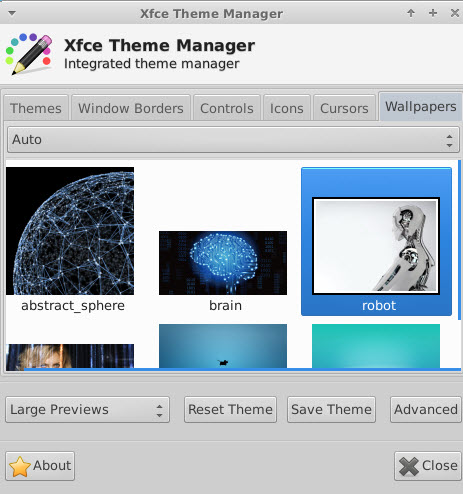Viewport: 463px width, 494px height.
Task: Maximize window with the plus icon
Action: click(433, 13)
